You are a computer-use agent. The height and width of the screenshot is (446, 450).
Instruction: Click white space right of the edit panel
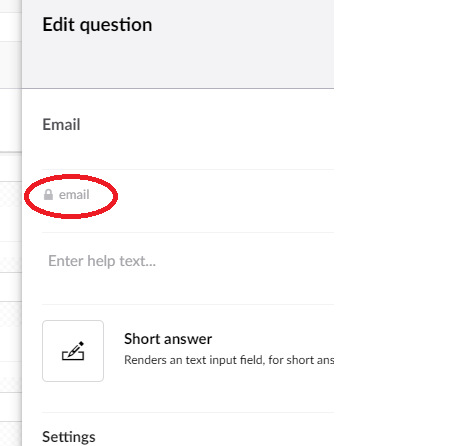pyautogui.click(x=392, y=223)
